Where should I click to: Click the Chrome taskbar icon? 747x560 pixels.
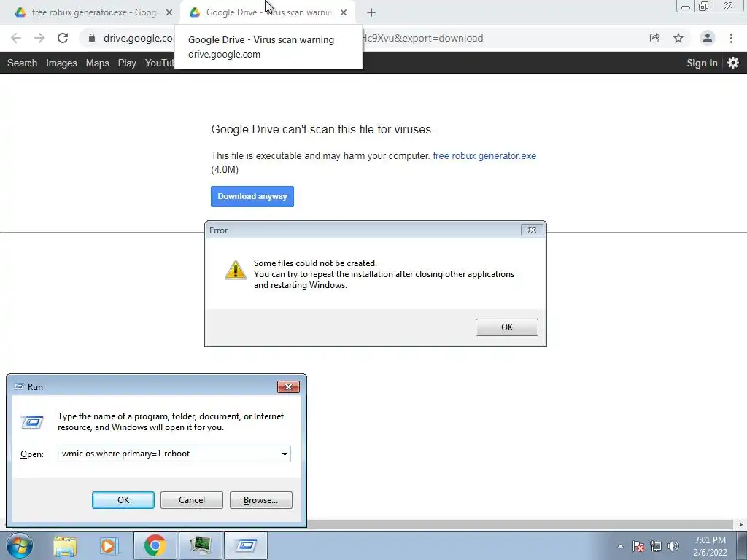[155, 545]
